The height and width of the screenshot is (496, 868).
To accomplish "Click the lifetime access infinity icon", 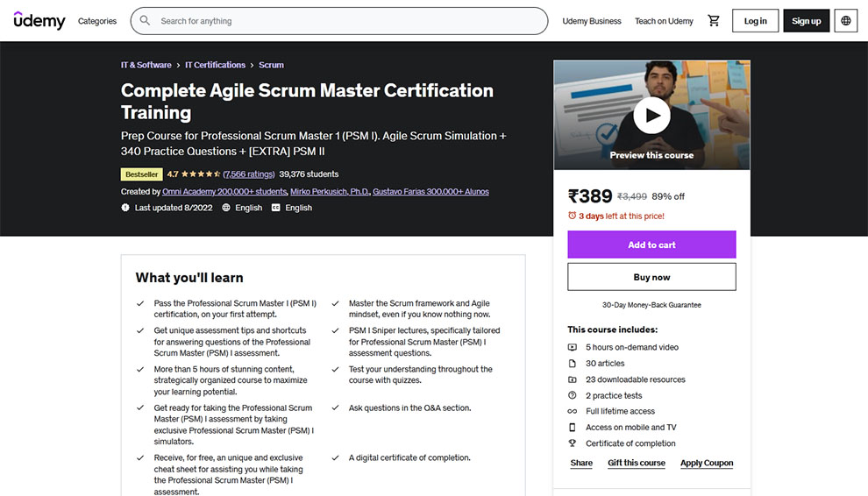I will coord(573,411).
